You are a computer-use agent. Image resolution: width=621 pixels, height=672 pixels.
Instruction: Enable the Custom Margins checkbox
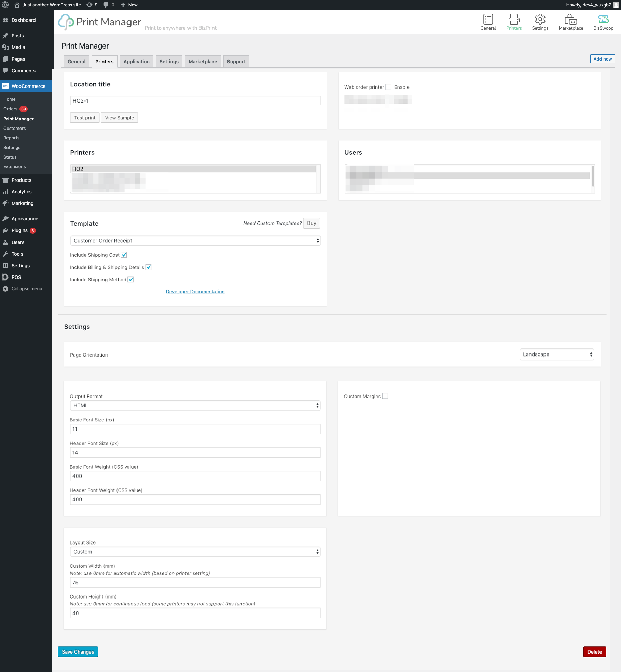[385, 396]
